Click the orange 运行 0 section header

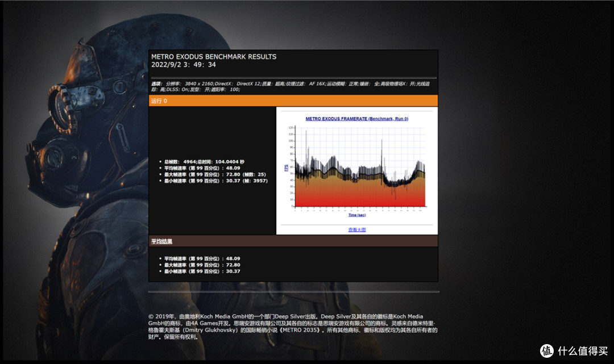293,101
